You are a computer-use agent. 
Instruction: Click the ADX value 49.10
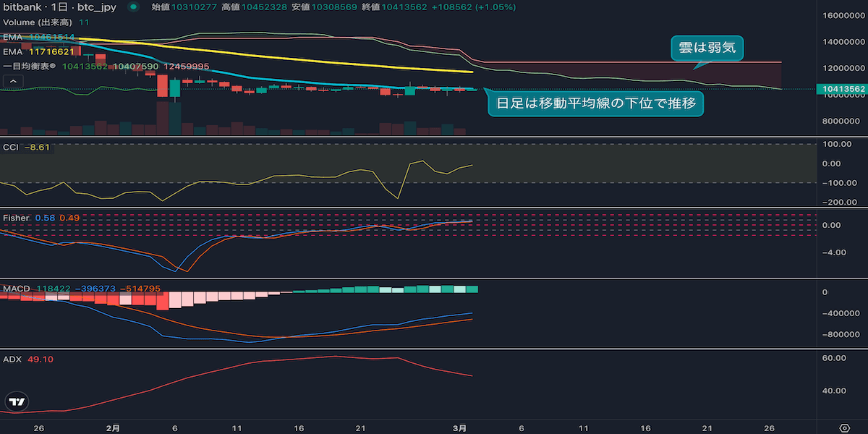coord(39,359)
